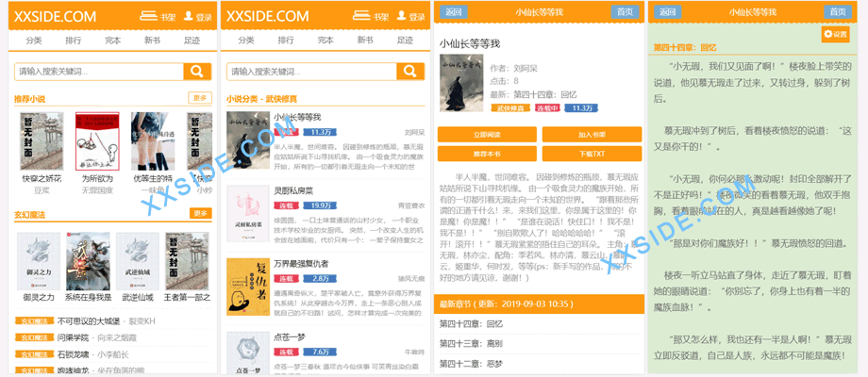This screenshot has width=868, height=377.
Task: Click author 刘阿呆 on the detail screen
Action: 526,69
